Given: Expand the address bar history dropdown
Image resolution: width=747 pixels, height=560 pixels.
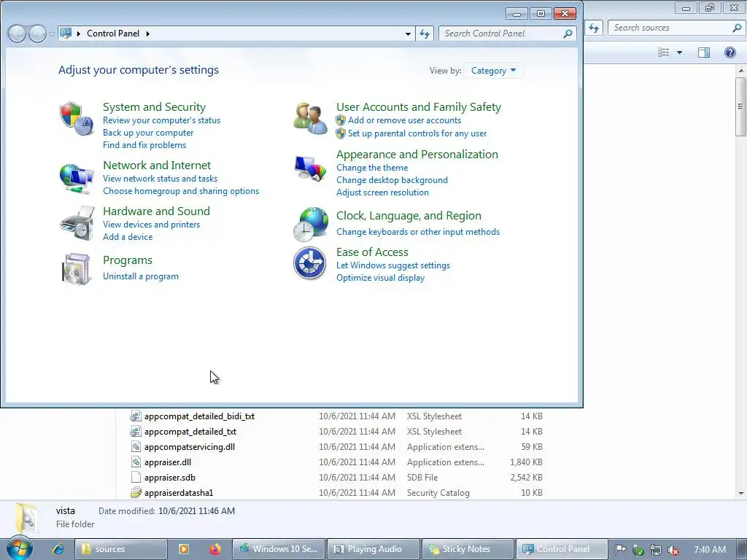Looking at the screenshot, I should (408, 34).
